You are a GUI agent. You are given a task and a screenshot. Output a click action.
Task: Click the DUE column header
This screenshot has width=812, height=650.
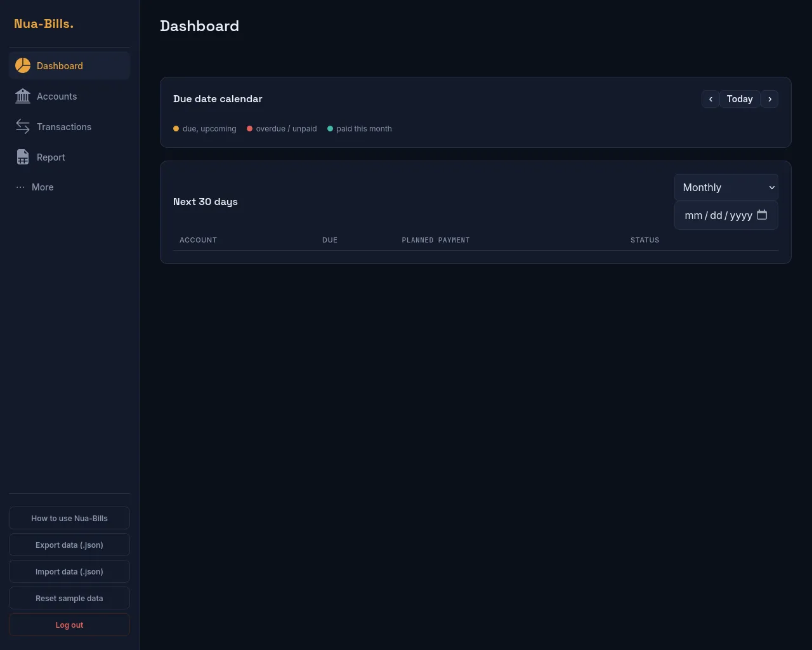[x=330, y=240]
